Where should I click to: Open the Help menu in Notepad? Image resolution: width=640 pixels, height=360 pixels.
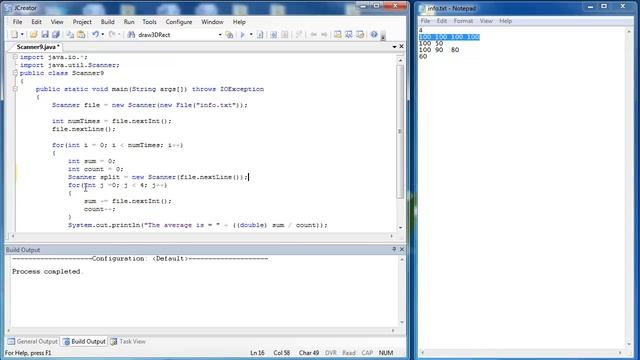[x=505, y=21]
